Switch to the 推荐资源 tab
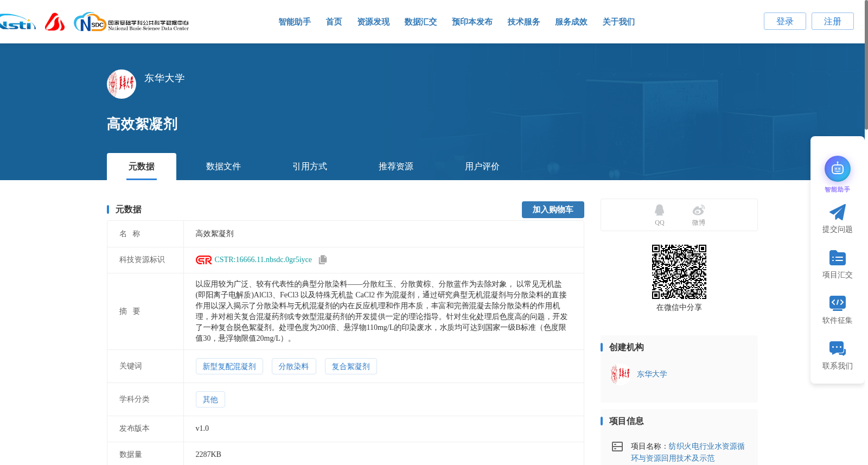This screenshot has height=465, width=868. click(396, 167)
